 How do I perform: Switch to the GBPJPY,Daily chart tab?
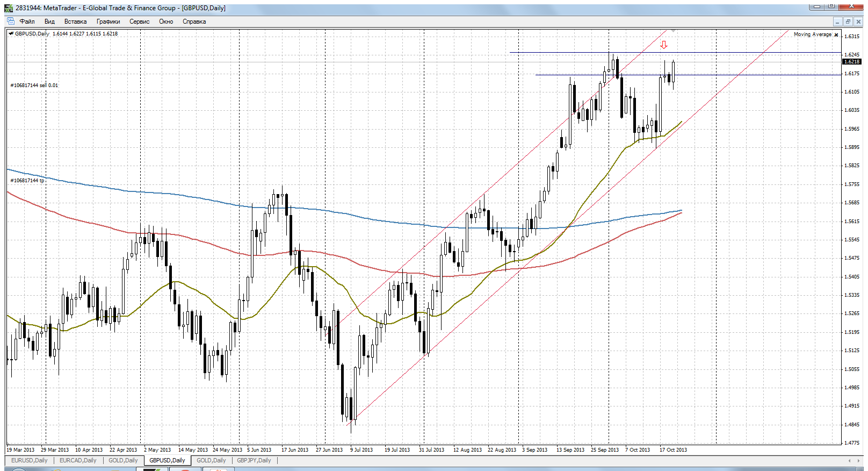point(254,461)
